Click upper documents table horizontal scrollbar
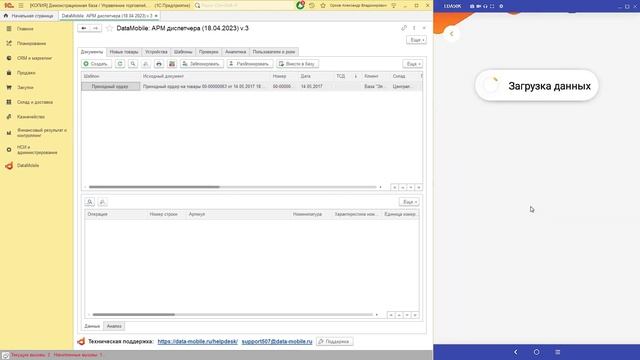 click(154, 187)
